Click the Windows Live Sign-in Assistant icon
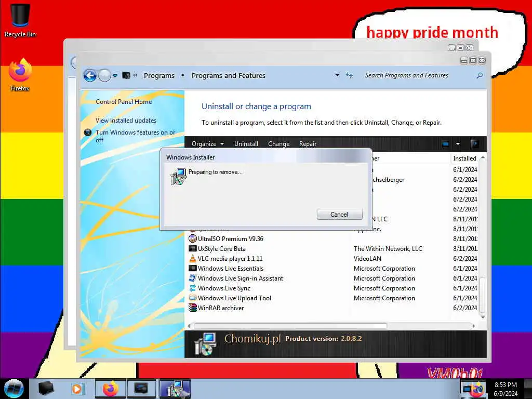The image size is (532, 399). pos(193,278)
